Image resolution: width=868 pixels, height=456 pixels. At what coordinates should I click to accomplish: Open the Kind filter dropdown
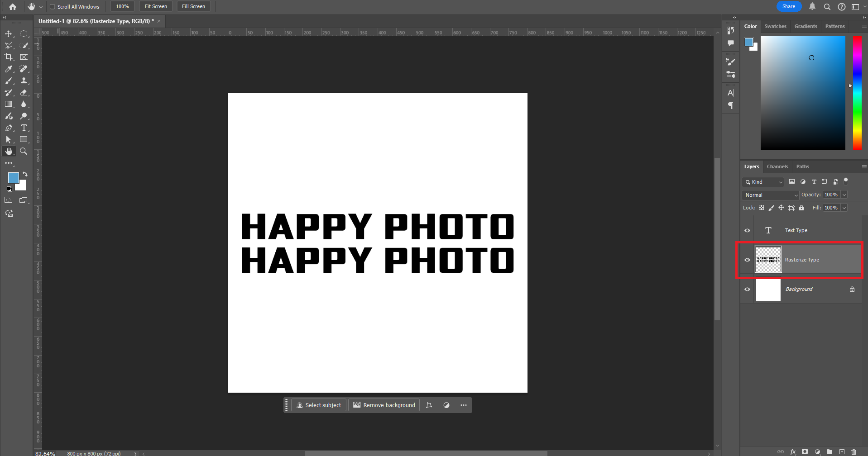point(763,182)
